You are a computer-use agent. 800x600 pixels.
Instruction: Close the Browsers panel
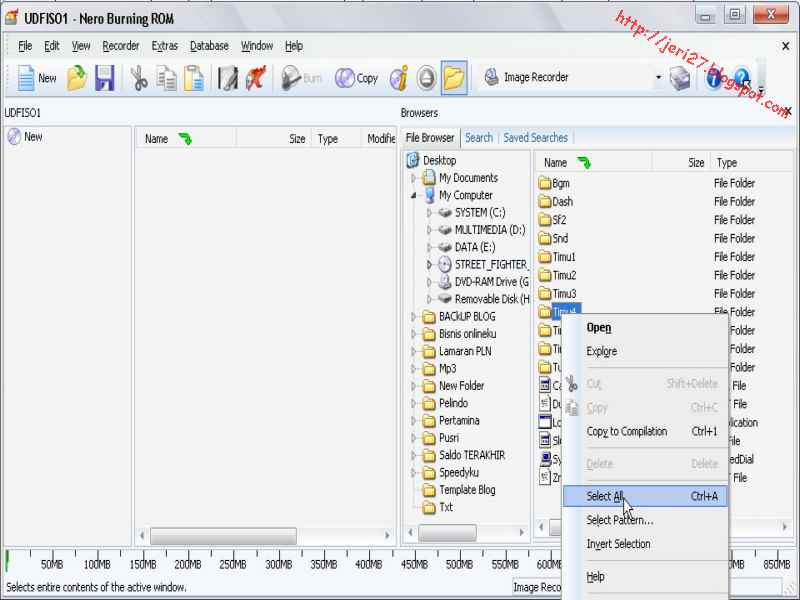click(x=788, y=111)
